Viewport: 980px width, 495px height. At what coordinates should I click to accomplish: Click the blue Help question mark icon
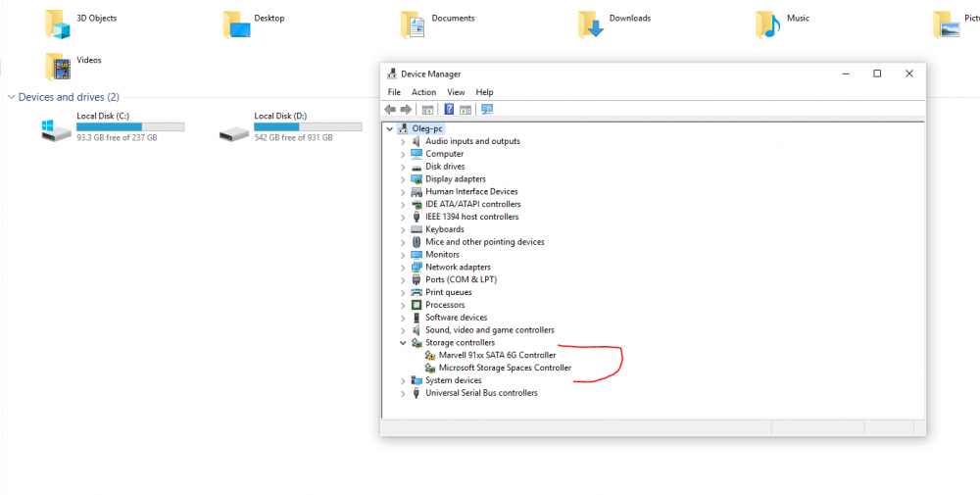(x=449, y=110)
